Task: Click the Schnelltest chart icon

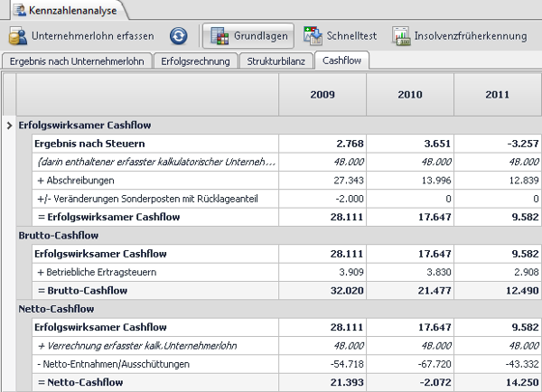Action: click(x=313, y=35)
